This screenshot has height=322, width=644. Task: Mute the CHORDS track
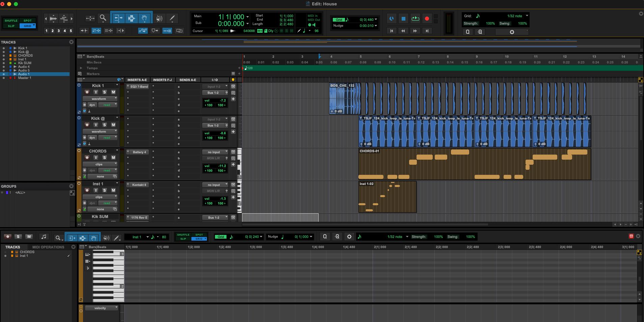113,158
